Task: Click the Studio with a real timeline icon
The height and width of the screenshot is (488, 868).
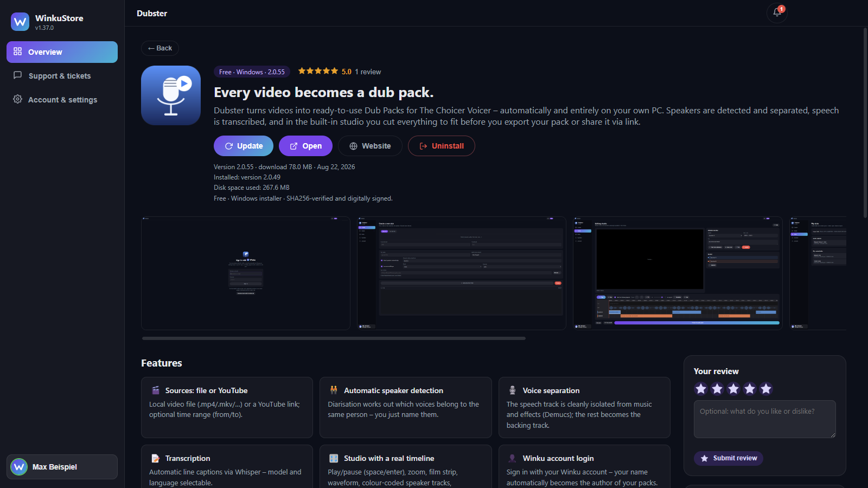Action: 334,458
